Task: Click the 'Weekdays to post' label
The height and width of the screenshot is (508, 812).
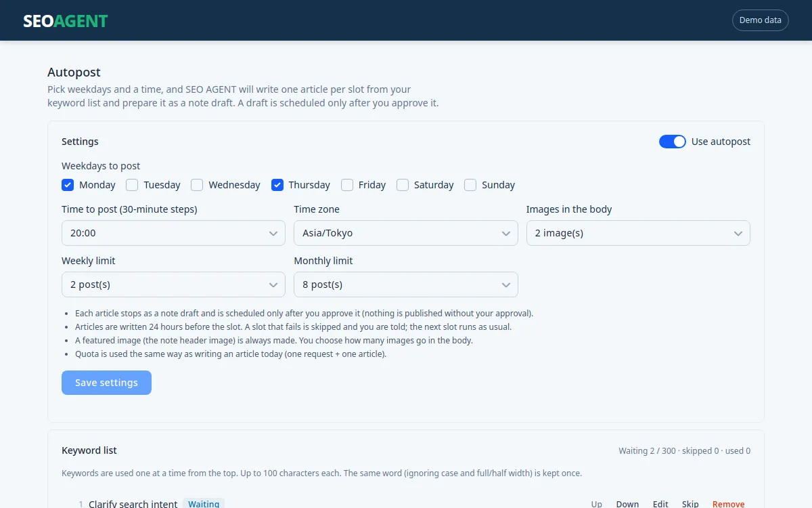Action: 101,166
